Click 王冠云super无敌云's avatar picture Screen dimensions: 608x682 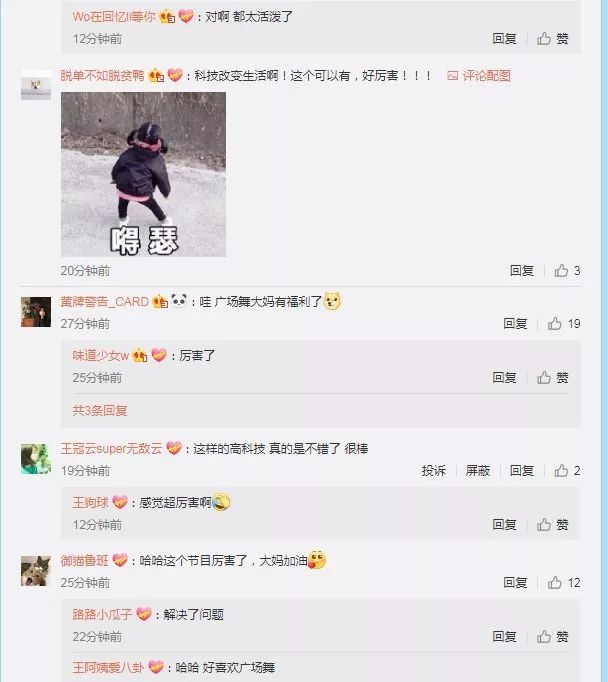[x=36, y=458]
